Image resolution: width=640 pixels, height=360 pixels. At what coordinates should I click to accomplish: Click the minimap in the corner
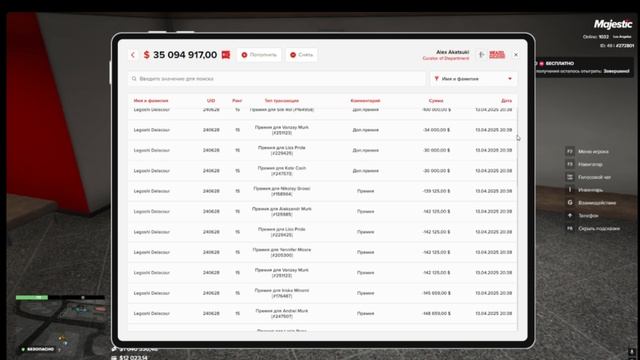click(60, 327)
